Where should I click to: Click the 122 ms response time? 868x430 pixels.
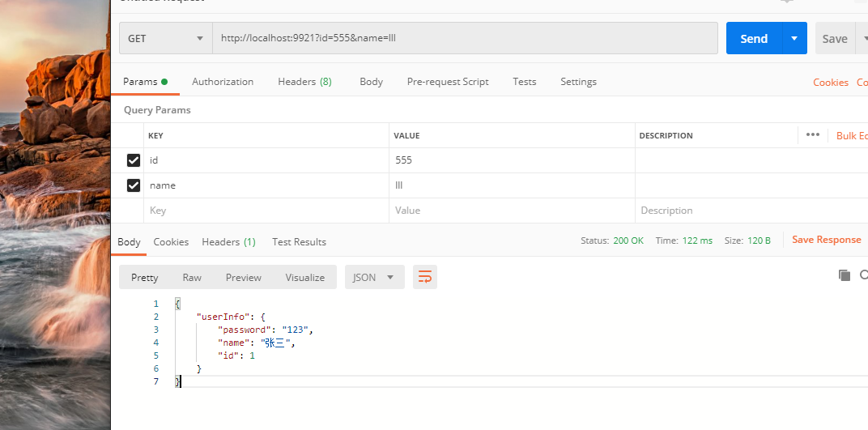coord(697,241)
